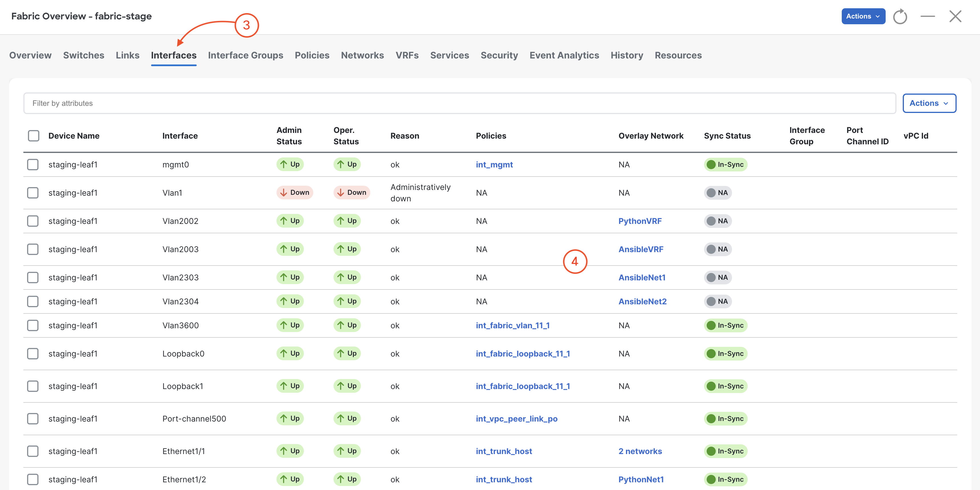Close the Fabric Overview panel
980x490 pixels.
[x=955, y=16]
